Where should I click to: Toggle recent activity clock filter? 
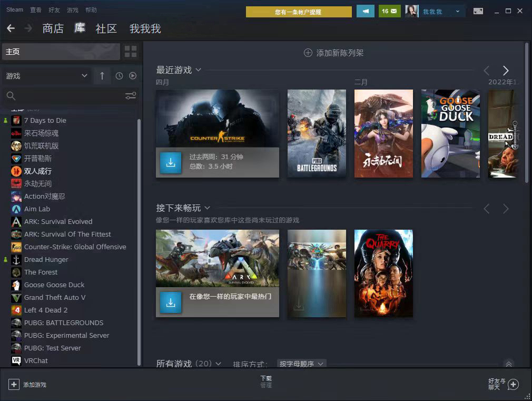pos(119,76)
